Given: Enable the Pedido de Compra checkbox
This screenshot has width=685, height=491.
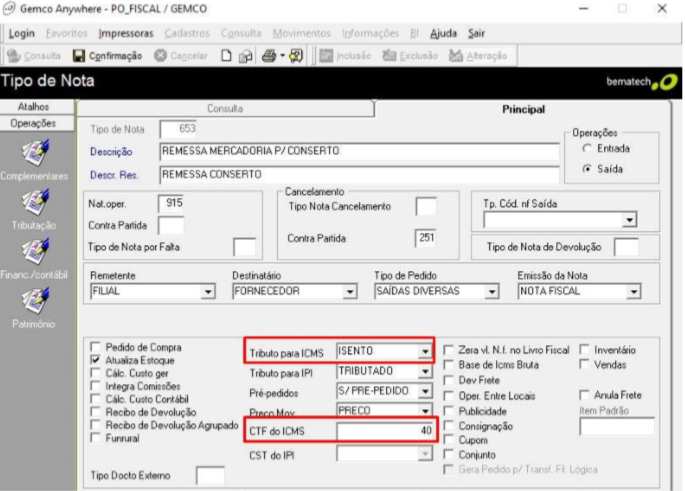Looking at the screenshot, I should coord(95,347).
